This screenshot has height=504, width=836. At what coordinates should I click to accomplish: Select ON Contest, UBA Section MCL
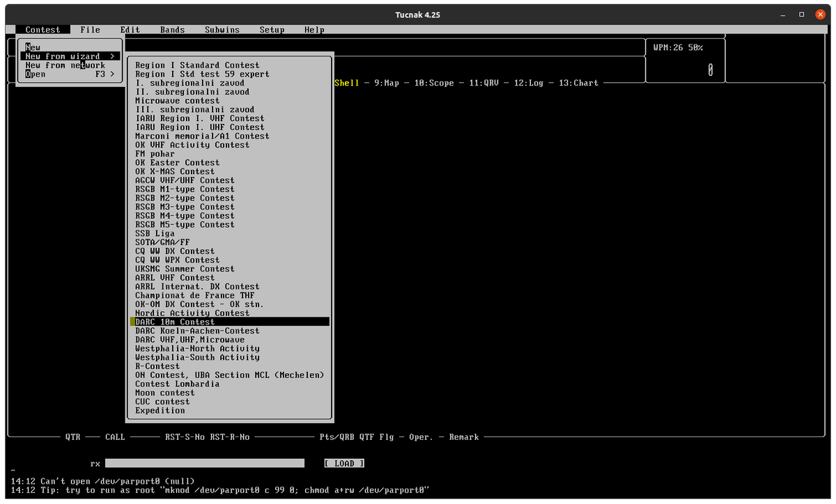coord(229,375)
